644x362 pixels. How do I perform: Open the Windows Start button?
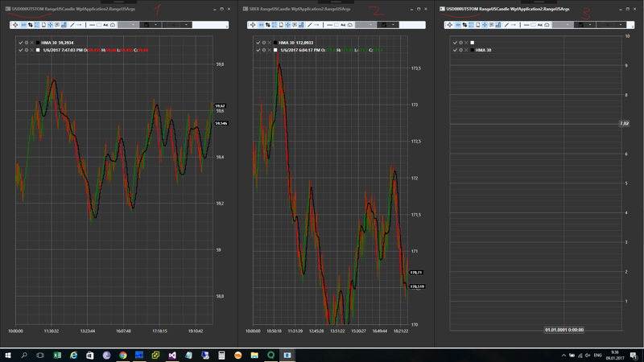[8, 355]
